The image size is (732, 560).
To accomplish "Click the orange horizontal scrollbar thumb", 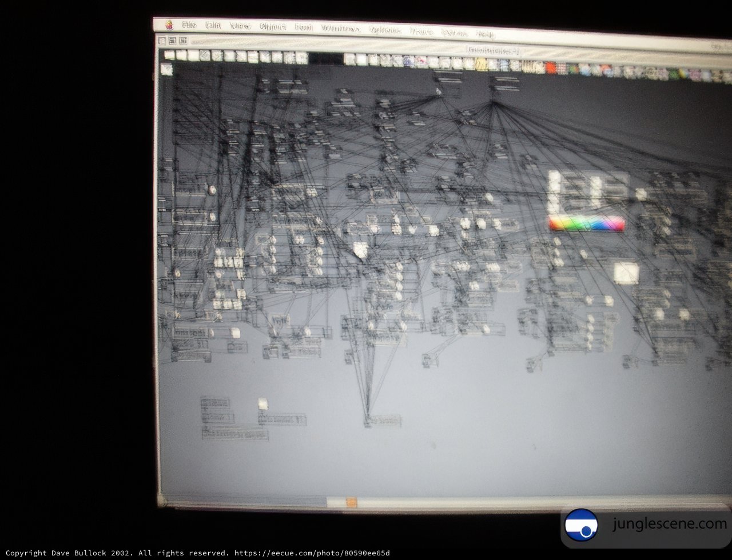I will pos(351,502).
